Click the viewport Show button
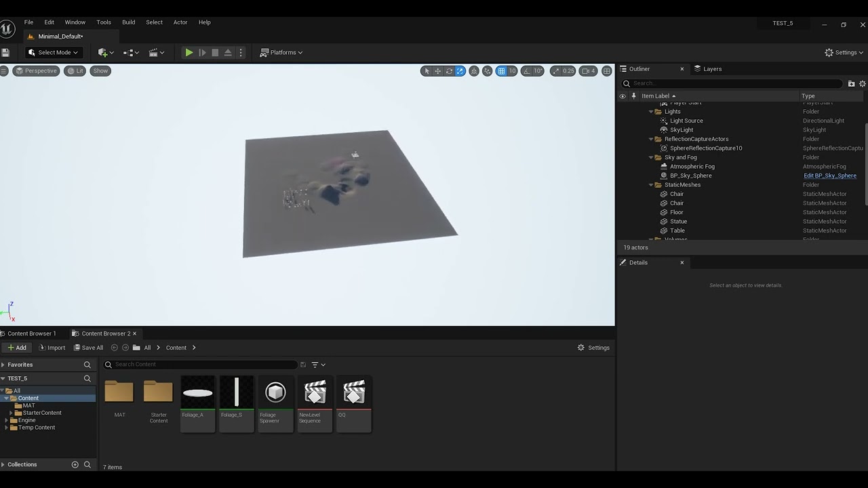The width and height of the screenshot is (868, 488). pos(100,70)
